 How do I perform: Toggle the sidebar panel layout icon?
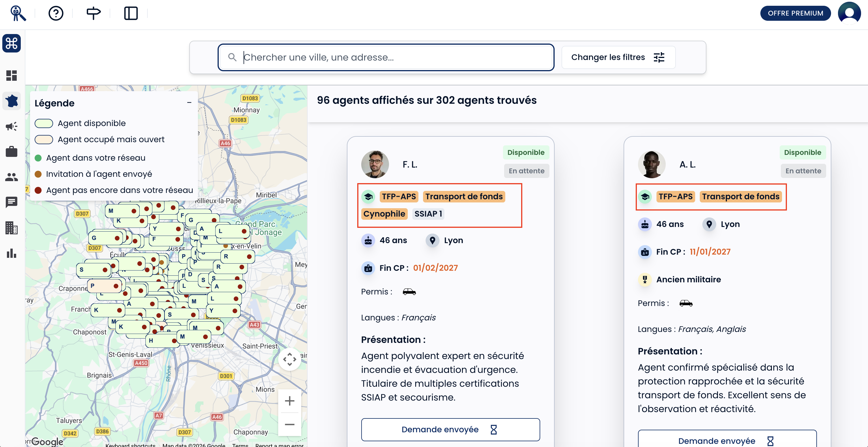click(x=131, y=14)
